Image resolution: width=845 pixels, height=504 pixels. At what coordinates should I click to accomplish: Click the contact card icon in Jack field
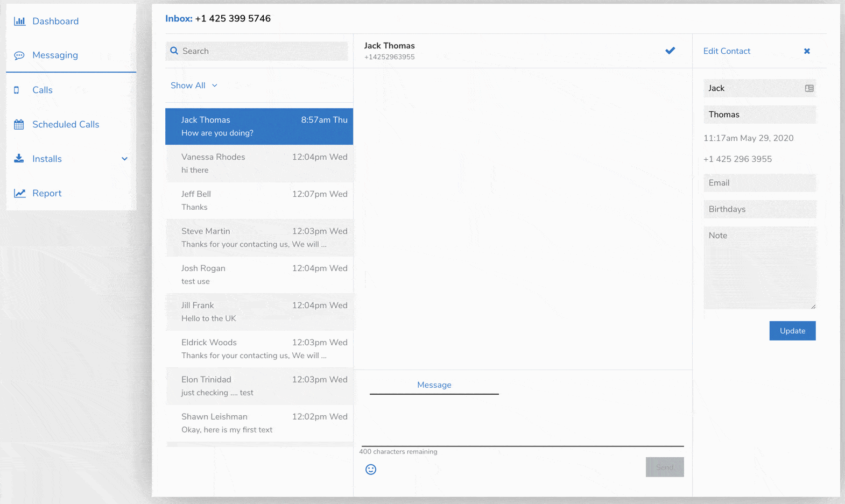tap(809, 88)
